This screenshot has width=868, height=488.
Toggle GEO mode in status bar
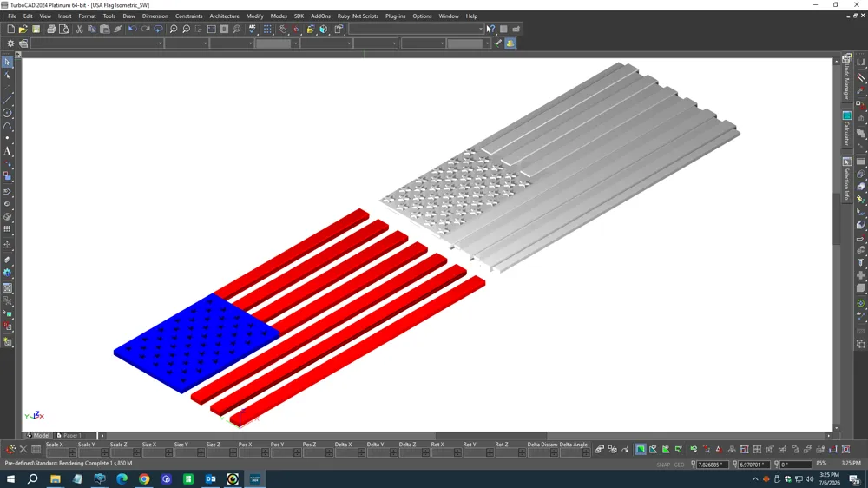[680, 465]
